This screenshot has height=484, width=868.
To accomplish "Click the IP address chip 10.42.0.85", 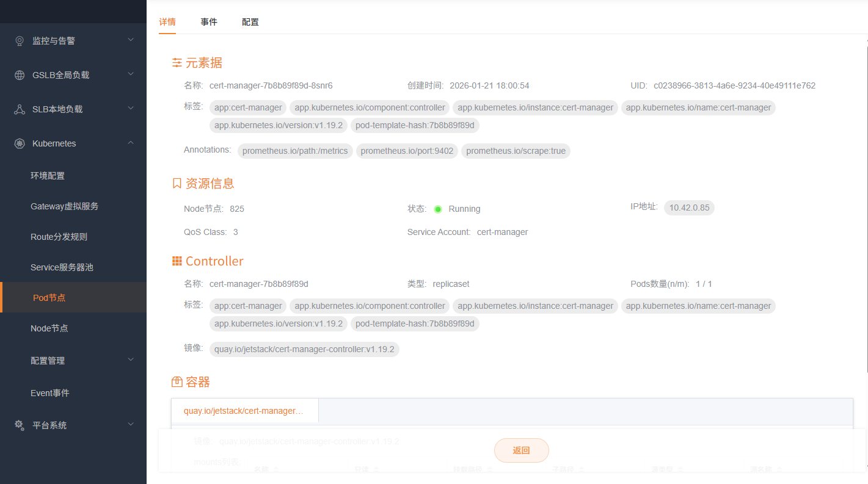I will pos(689,208).
